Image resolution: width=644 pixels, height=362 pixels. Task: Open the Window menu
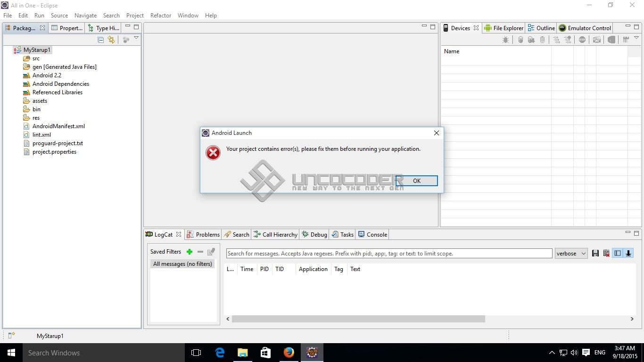188,15
